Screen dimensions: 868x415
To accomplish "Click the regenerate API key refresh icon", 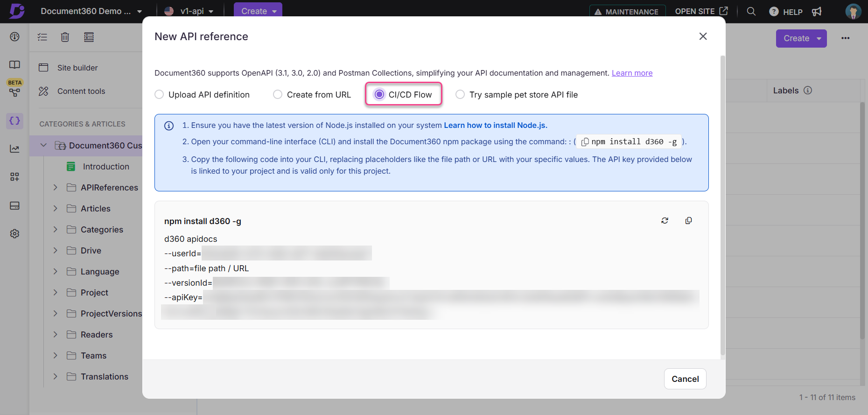I will tap(665, 220).
